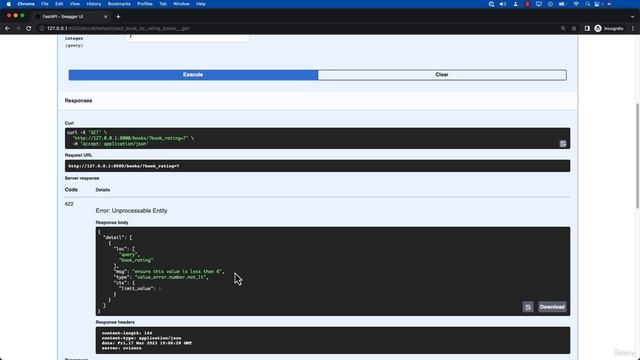
Task: Click the Wi-Fi icon in menu bar
Action: pyautogui.click(x=576, y=4)
